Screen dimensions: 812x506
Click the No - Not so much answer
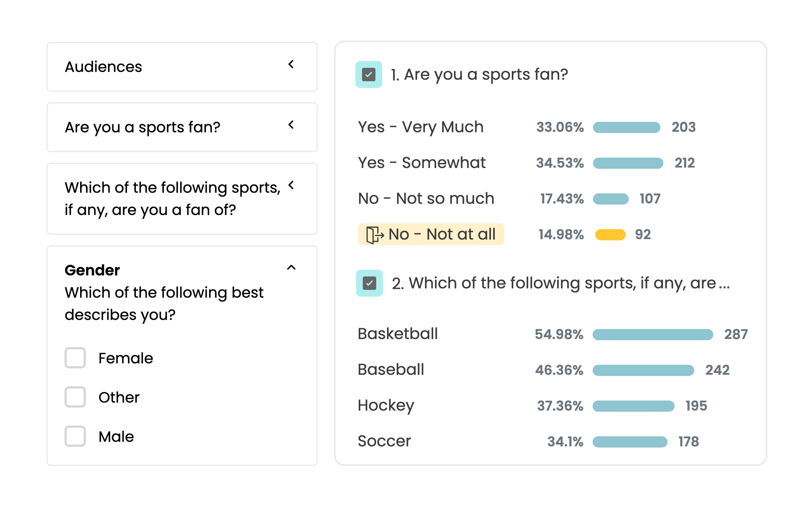pos(426,199)
